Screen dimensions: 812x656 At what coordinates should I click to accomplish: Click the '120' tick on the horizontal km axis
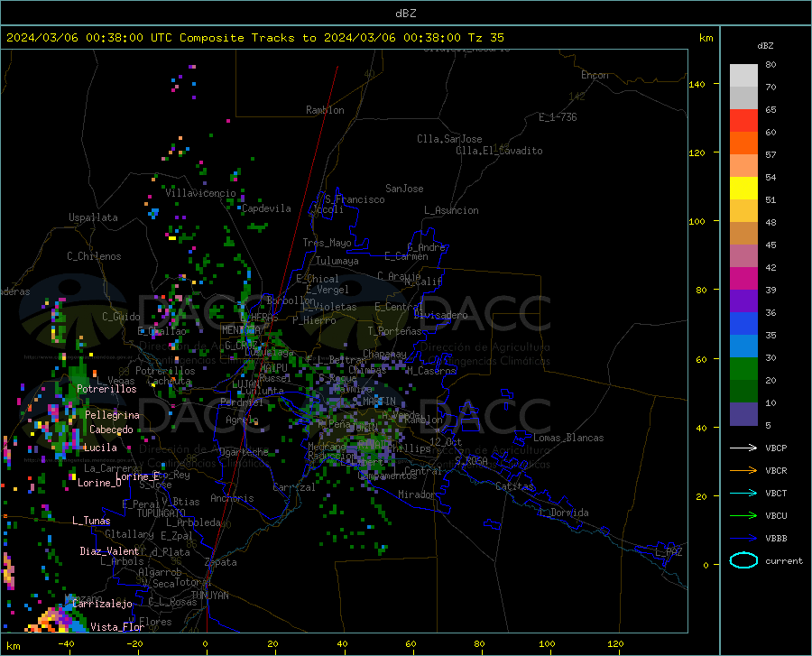[x=615, y=643]
